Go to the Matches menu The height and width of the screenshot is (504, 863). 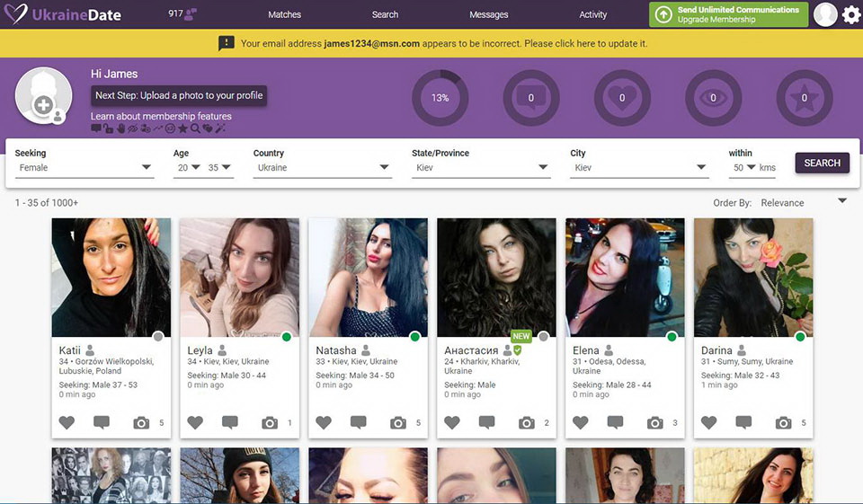pos(285,15)
